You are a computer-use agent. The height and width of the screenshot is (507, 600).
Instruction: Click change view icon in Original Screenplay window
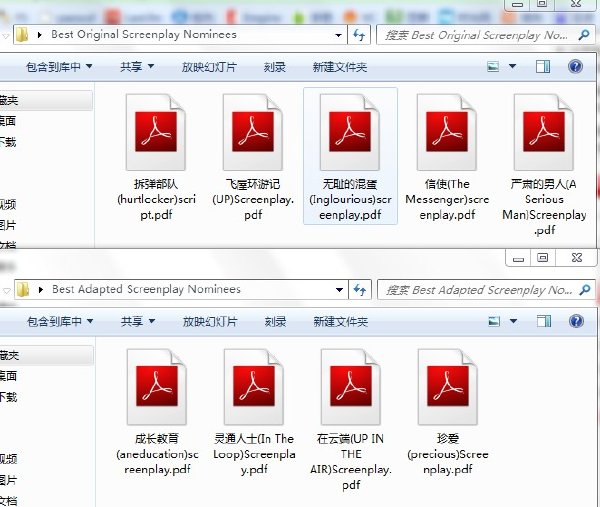point(493,67)
